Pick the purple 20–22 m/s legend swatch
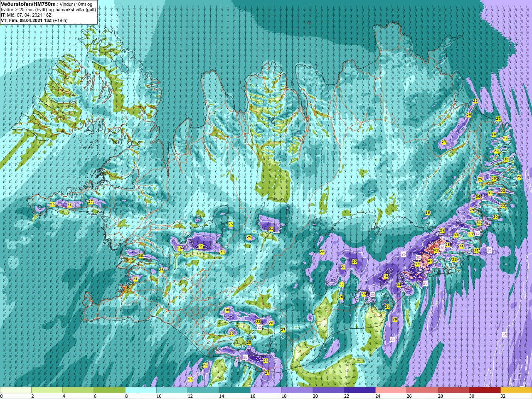This screenshot has width=532, height=399. 328,390
